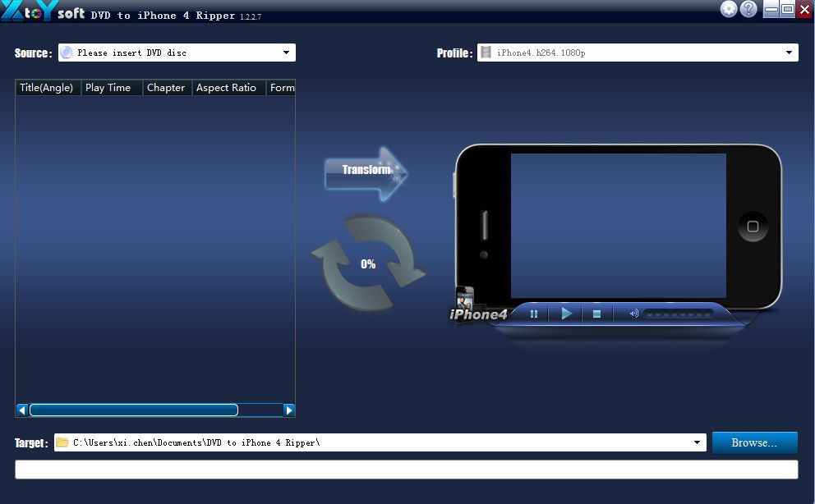Image resolution: width=815 pixels, height=504 pixels.
Task: Adjust the preview volume slider
Action: (x=678, y=314)
